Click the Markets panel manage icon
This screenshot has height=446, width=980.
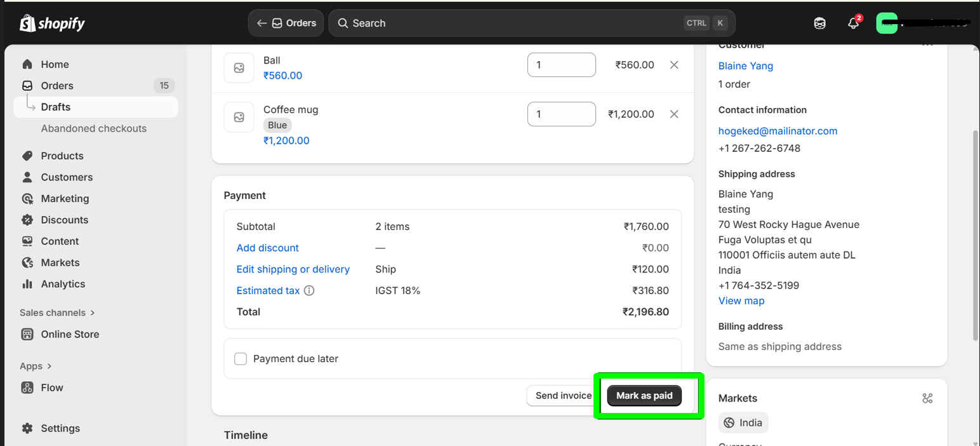tap(927, 398)
